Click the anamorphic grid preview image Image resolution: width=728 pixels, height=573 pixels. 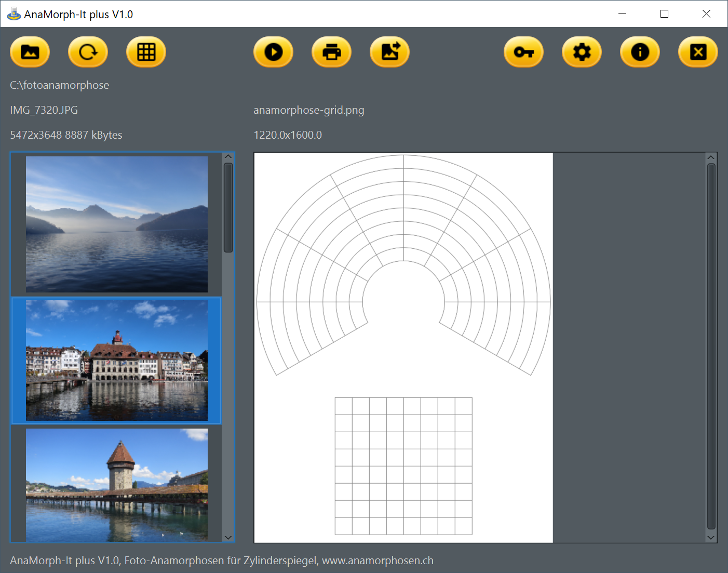(403, 347)
